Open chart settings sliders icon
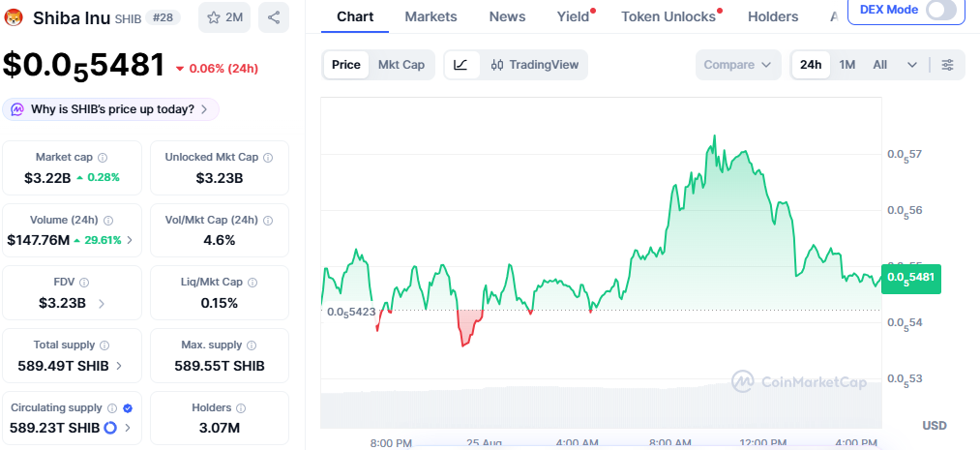Image resolution: width=980 pixels, height=450 pixels. tap(947, 65)
